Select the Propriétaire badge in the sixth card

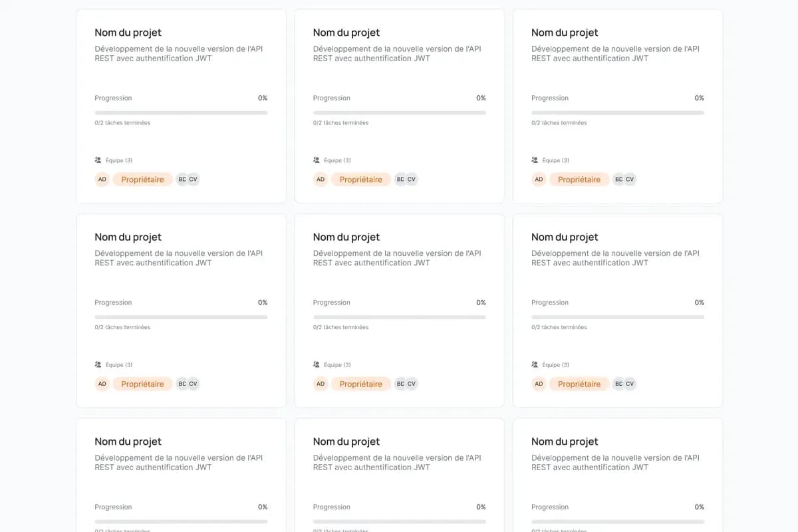579,384
